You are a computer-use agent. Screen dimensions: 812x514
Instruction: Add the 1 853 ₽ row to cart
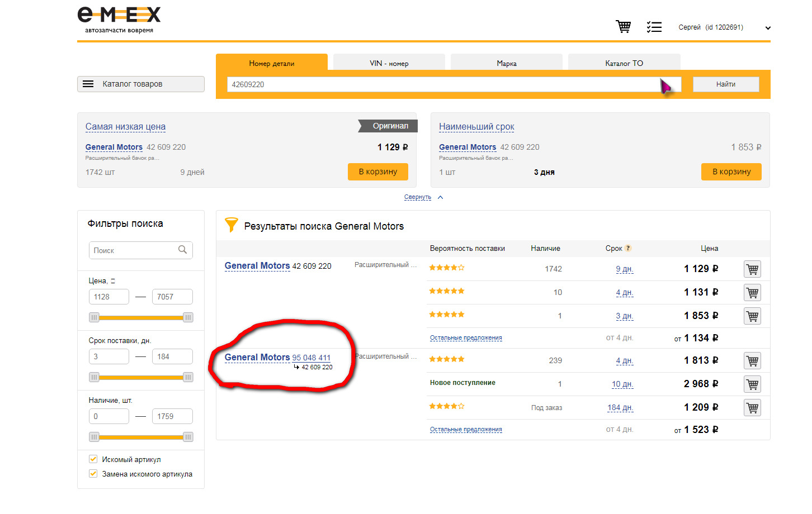[x=753, y=316]
